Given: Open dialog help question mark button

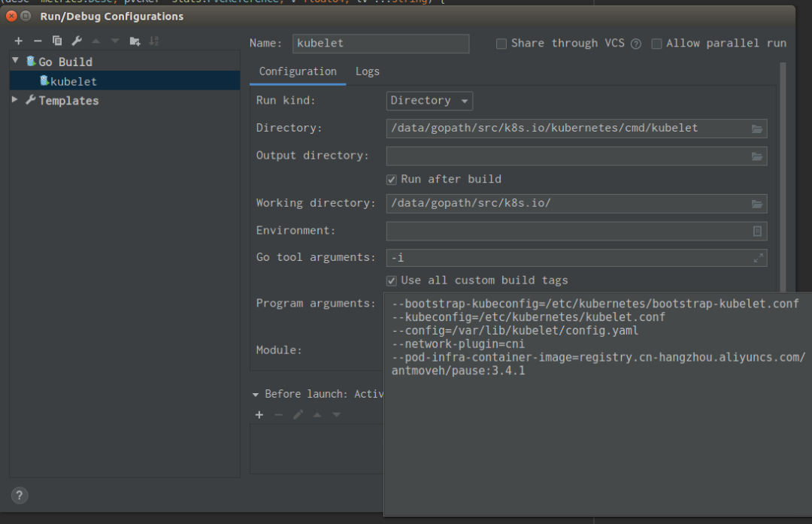Looking at the screenshot, I should pos(19,495).
